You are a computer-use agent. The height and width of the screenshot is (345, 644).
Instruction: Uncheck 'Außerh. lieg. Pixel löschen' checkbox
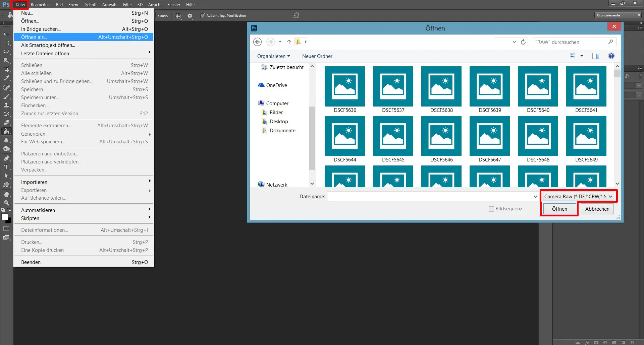pyautogui.click(x=203, y=15)
